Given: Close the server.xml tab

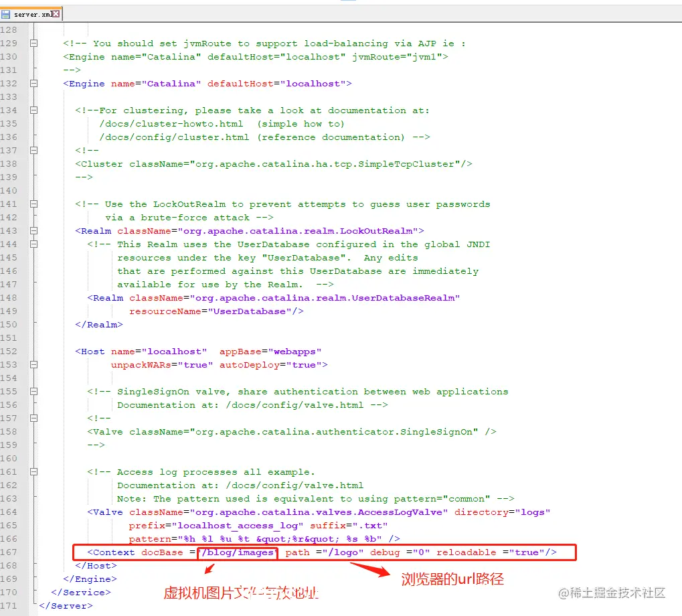Looking at the screenshot, I should 56,14.
